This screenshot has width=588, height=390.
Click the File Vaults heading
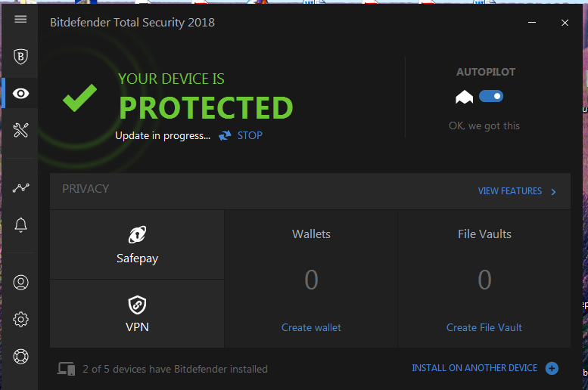tap(484, 234)
